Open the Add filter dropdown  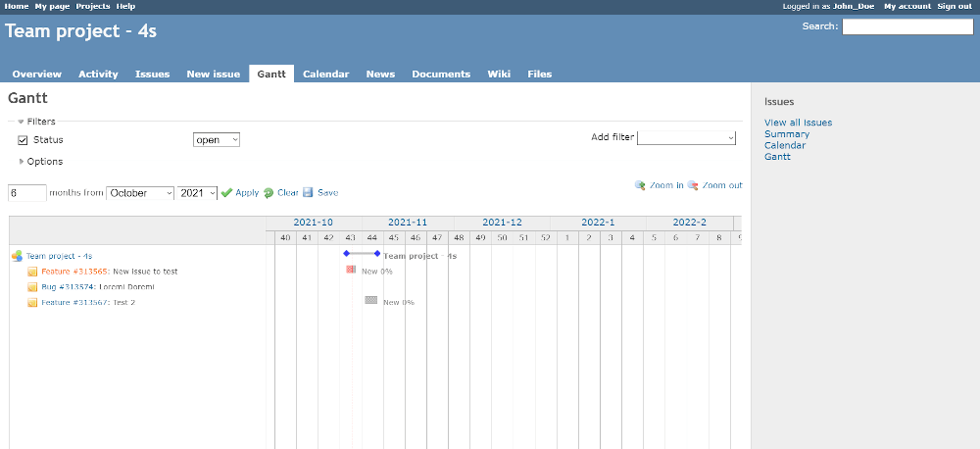click(686, 138)
